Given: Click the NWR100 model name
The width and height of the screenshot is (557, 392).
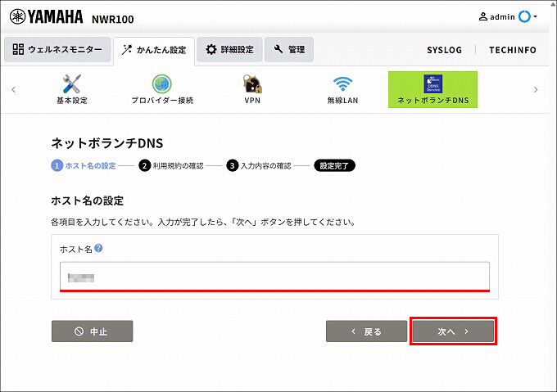Looking at the screenshot, I should click(112, 19).
